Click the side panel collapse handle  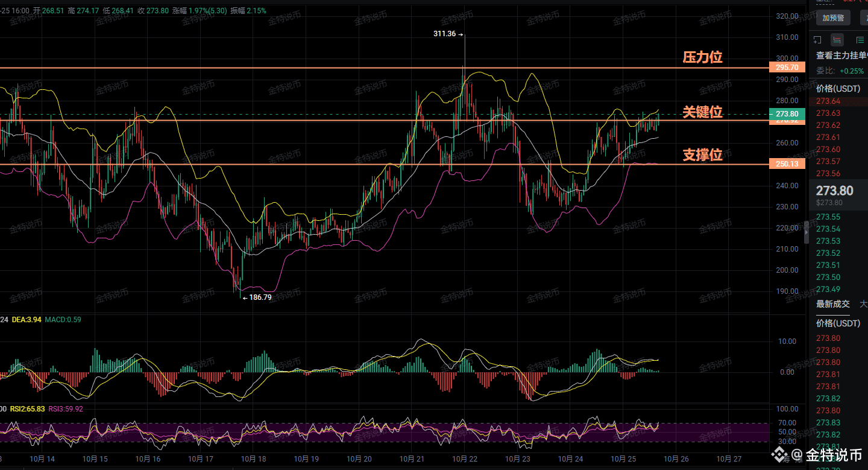(807, 232)
